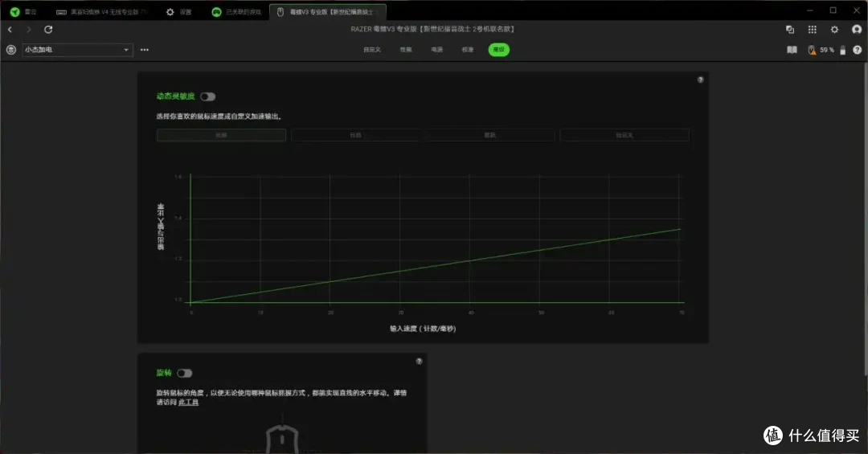Viewport: 868px width, 454px height.
Task: Open help question mark in the toolbar
Action: click(x=857, y=50)
